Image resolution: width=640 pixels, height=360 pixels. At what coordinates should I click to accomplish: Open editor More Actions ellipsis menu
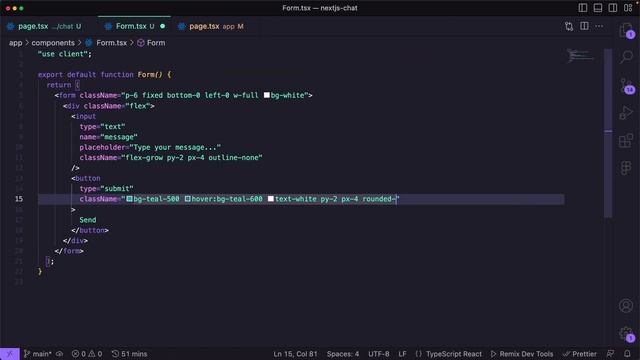click(599, 26)
